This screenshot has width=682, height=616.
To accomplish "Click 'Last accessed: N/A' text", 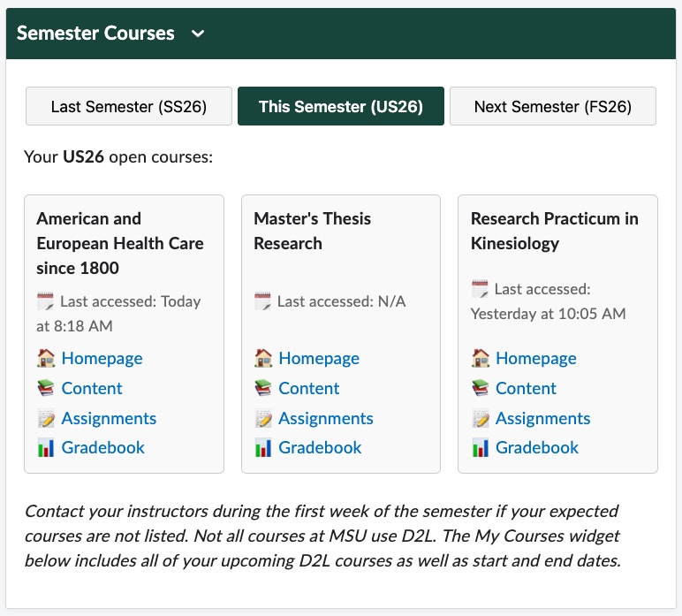I will tap(341, 301).
